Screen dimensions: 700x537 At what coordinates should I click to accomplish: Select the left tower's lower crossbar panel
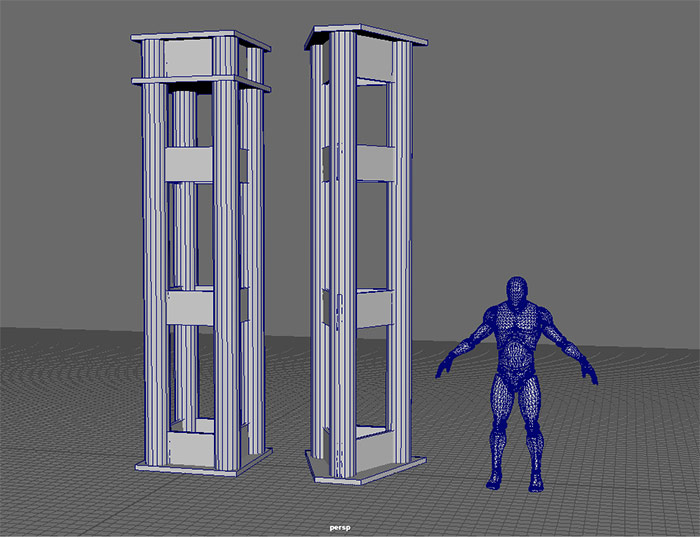click(190, 307)
